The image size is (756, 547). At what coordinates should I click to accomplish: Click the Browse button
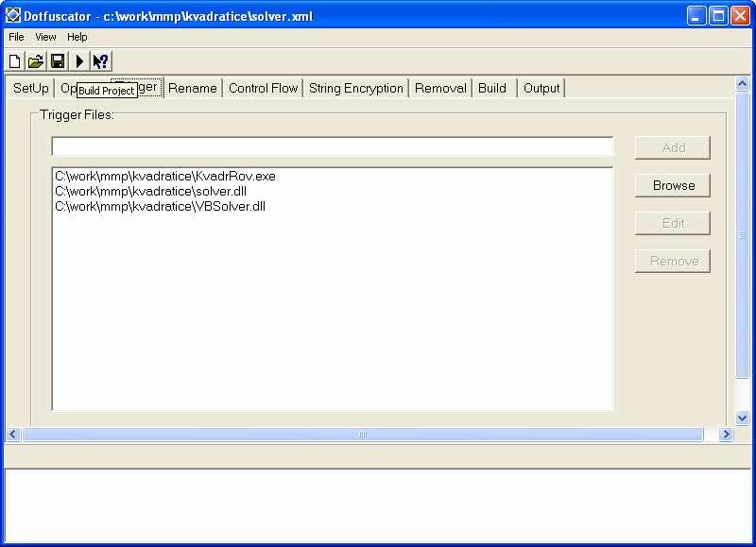(x=673, y=185)
